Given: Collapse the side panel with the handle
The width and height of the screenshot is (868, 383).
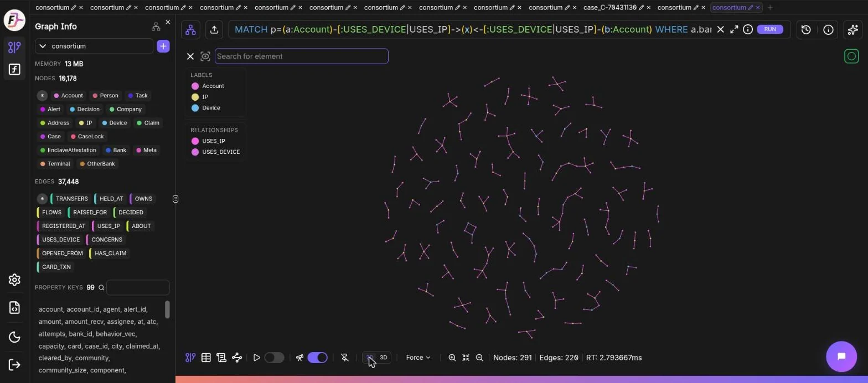Looking at the screenshot, I should [175, 199].
